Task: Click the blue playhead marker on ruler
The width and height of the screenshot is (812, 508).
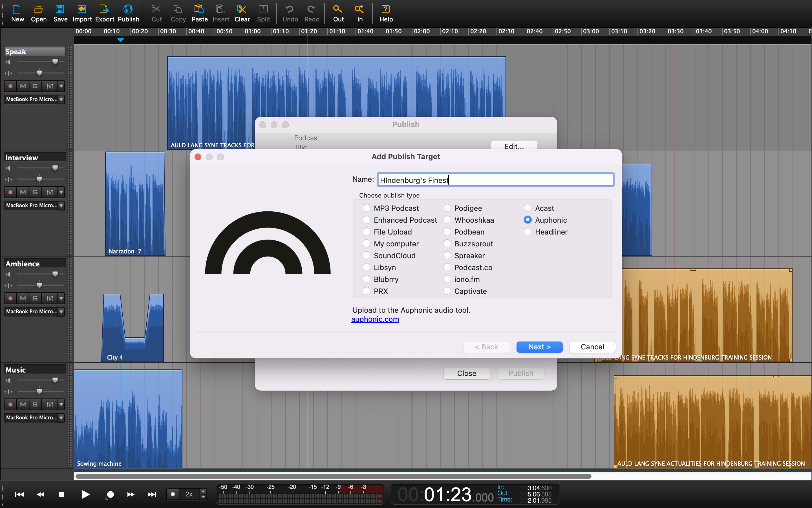Action: click(x=120, y=40)
